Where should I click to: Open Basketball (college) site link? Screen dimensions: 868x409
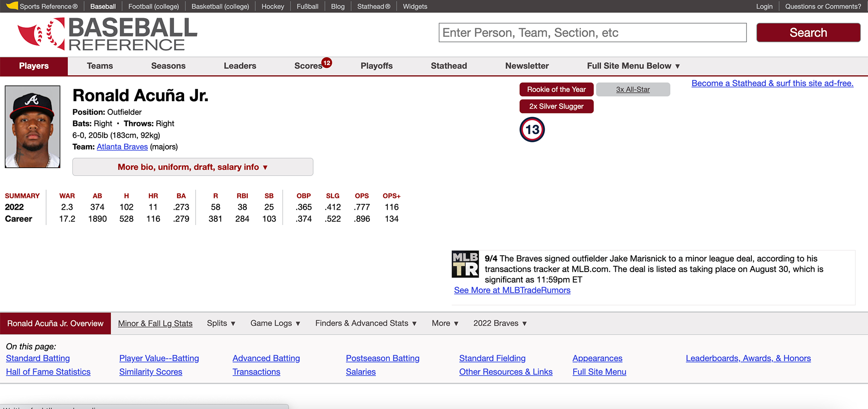(220, 6)
